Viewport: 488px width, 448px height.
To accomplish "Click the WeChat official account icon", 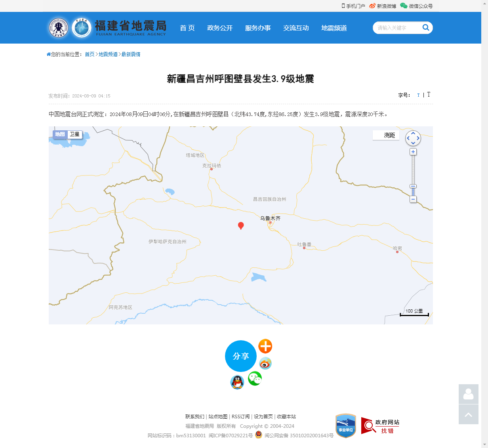I will (403, 6).
